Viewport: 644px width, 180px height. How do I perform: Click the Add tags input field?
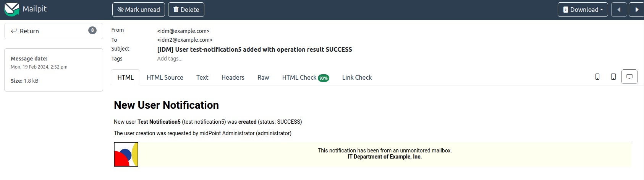point(170,59)
